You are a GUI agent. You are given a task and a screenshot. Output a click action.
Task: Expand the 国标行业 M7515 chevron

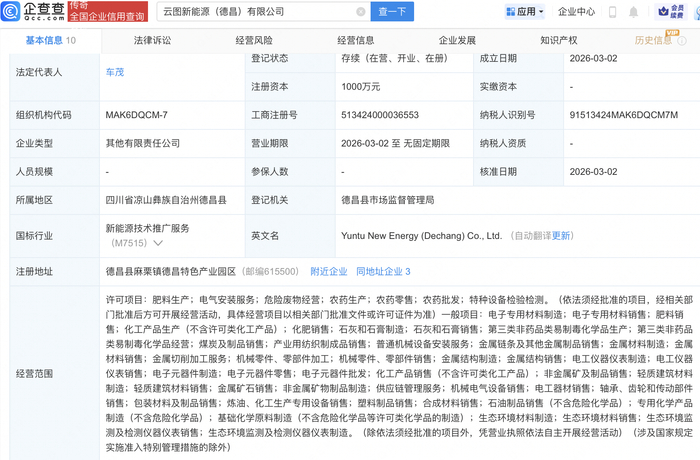click(x=158, y=243)
